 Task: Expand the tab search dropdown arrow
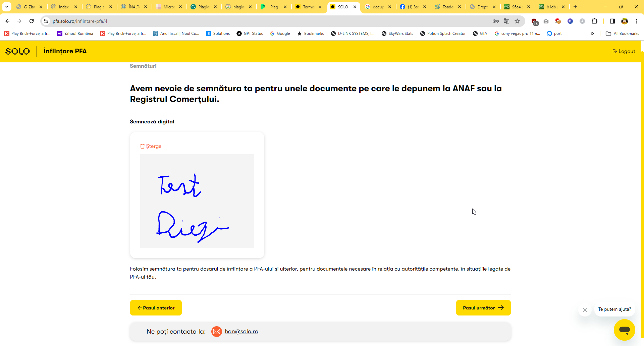(x=7, y=7)
